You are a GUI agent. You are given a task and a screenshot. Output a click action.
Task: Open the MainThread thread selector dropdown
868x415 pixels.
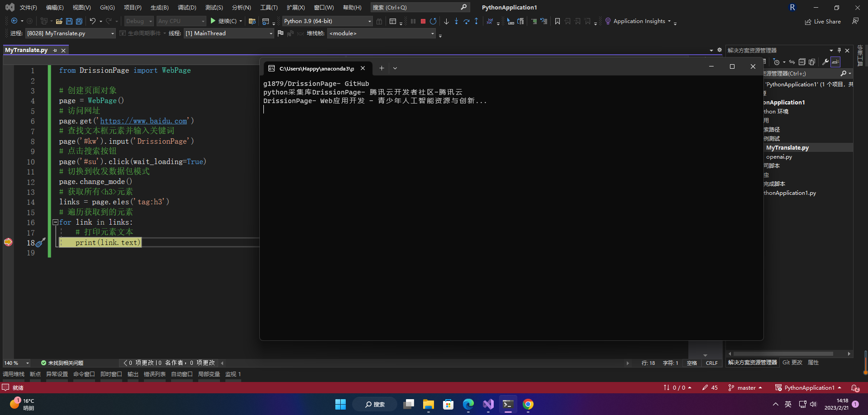(x=229, y=33)
